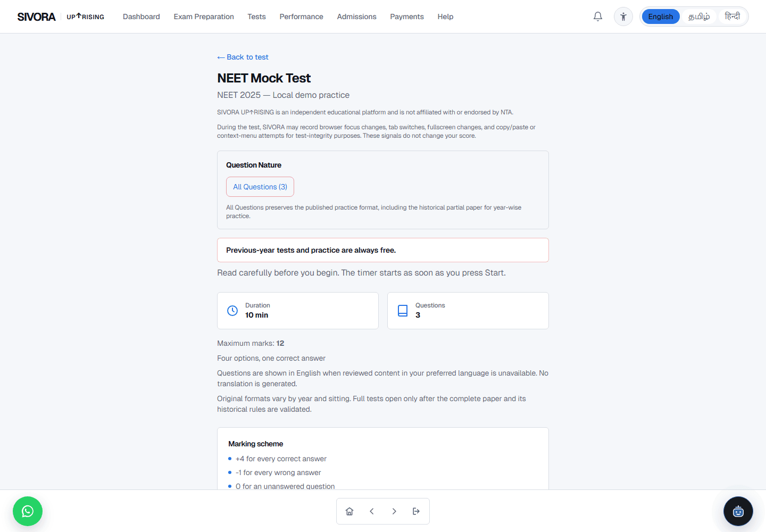Select the All Questions (3) filter
This screenshot has height=532, width=766.
(x=260, y=187)
